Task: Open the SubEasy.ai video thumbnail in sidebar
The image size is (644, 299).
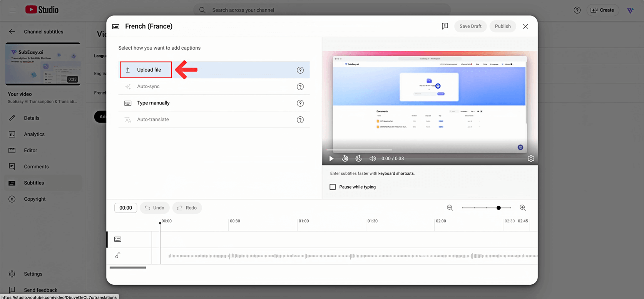Action: click(x=43, y=64)
